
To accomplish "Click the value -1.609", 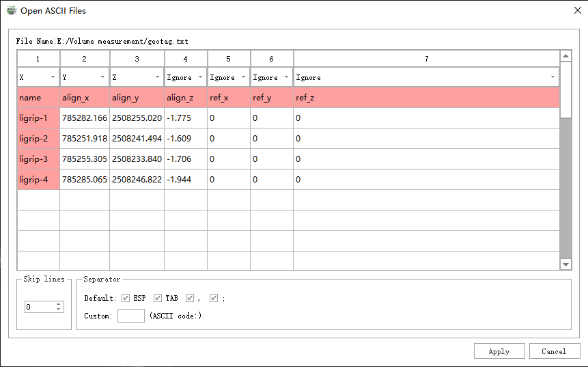I will coord(186,139).
